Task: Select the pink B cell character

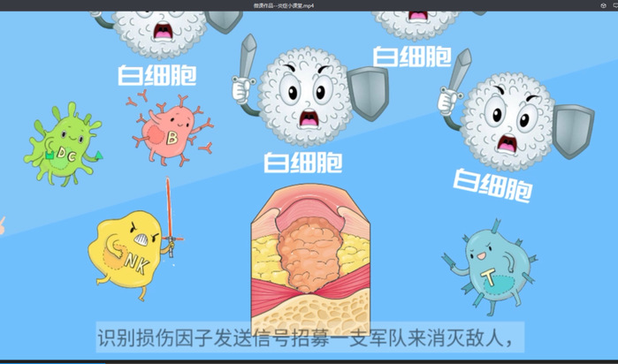Action: (x=171, y=132)
